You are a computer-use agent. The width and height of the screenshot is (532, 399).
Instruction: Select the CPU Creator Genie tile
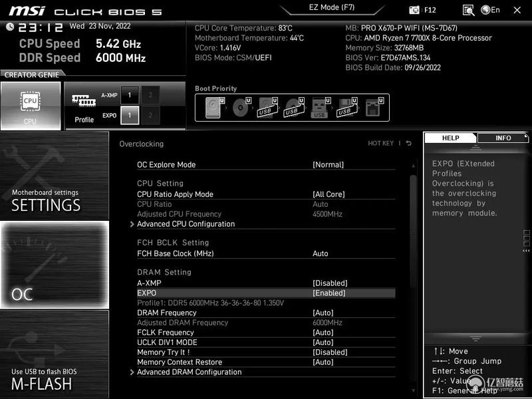click(31, 106)
